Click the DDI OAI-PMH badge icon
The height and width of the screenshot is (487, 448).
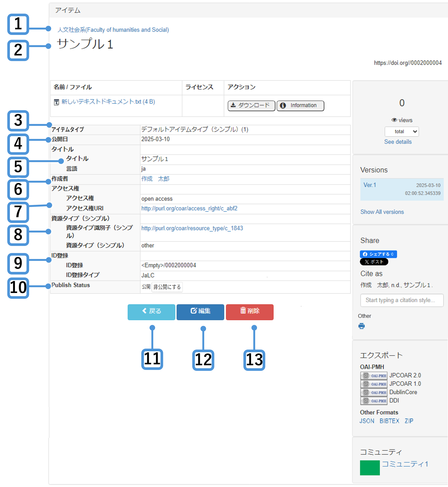pos(374,401)
